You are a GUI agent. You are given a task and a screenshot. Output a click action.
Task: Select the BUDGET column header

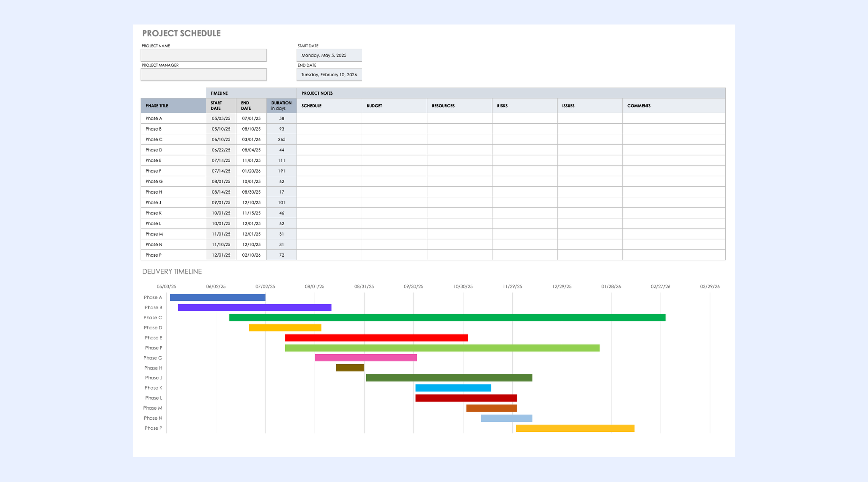(x=394, y=106)
